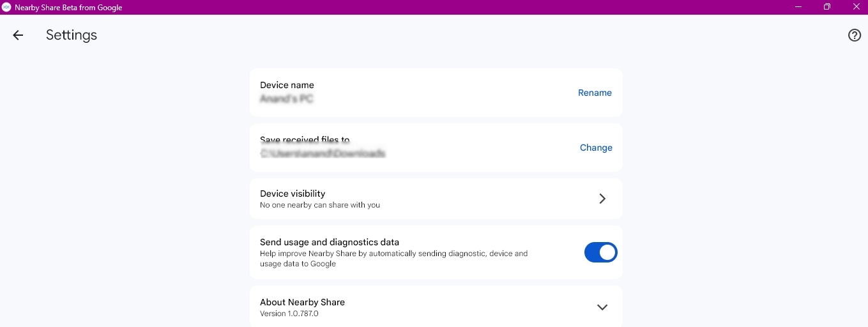Restore down the Nearby Share window
This screenshot has height=327, width=868.
point(826,7)
